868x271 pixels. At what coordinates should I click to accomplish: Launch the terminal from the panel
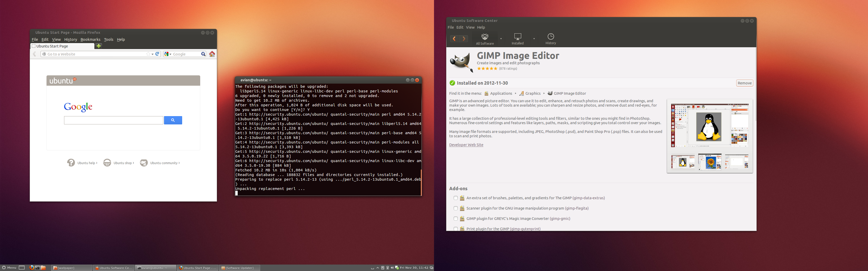pyautogui.click(x=37, y=268)
